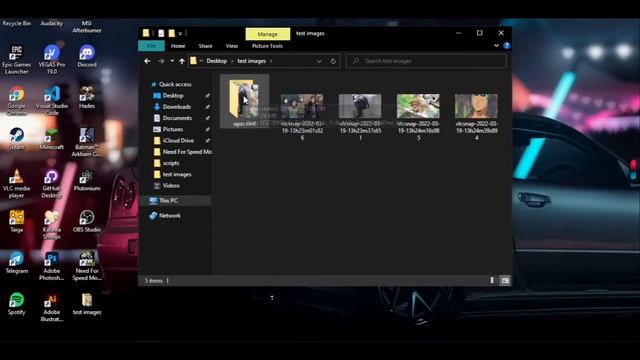The width and height of the screenshot is (640, 360).
Task: Go back in File Explorer
Action: 147,61
